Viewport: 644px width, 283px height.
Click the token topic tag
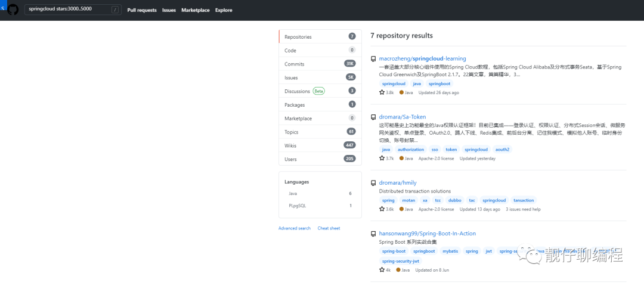(451, 150)
